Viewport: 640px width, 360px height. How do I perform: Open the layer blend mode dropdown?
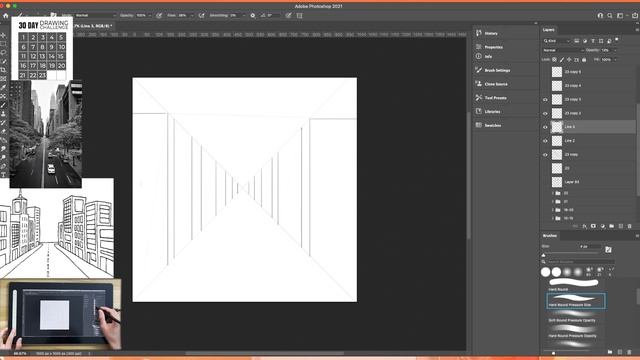point(563,50)
